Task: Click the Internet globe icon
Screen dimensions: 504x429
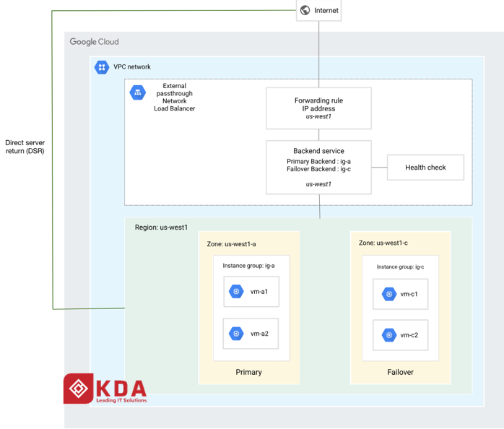Action: click(x=305, y=10)
